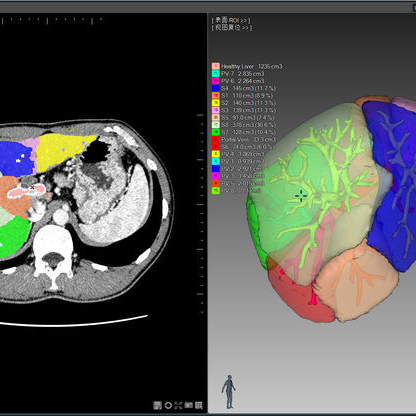The width and height of the screenshot is (416, 416).
Task: Toggle visibility box for S4 145 cm3
Action: [x=216, y=88]
